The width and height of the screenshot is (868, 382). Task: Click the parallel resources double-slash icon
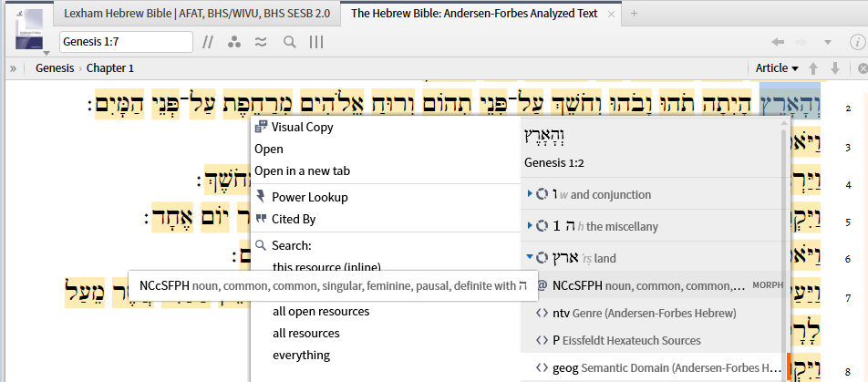click(x=208, y=42)
